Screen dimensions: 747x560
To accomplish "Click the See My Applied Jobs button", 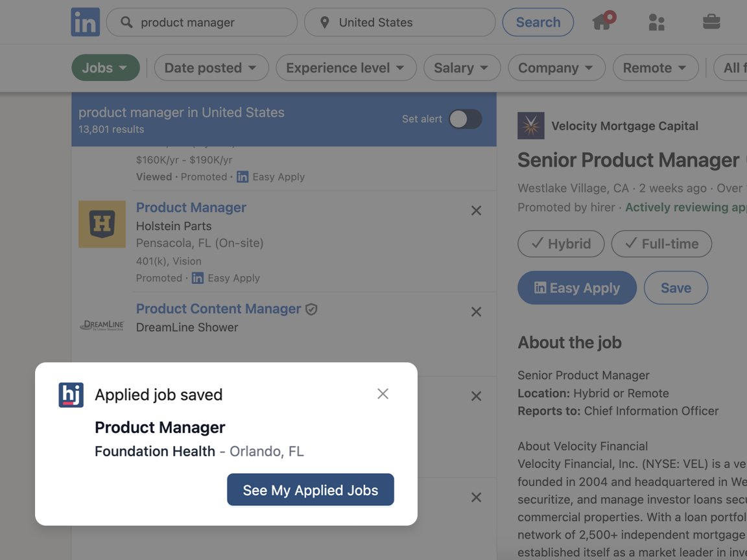I will pyautogui.click(x=310, y=490).
